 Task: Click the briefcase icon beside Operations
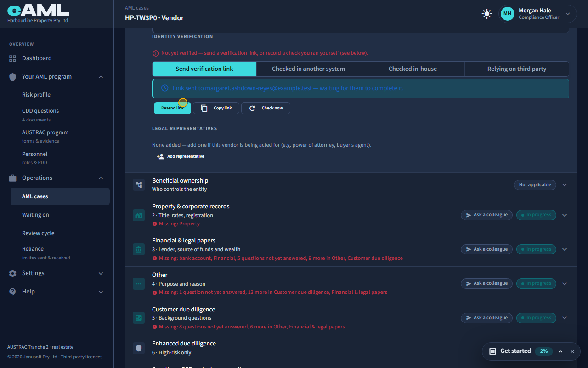coord(12,178)
